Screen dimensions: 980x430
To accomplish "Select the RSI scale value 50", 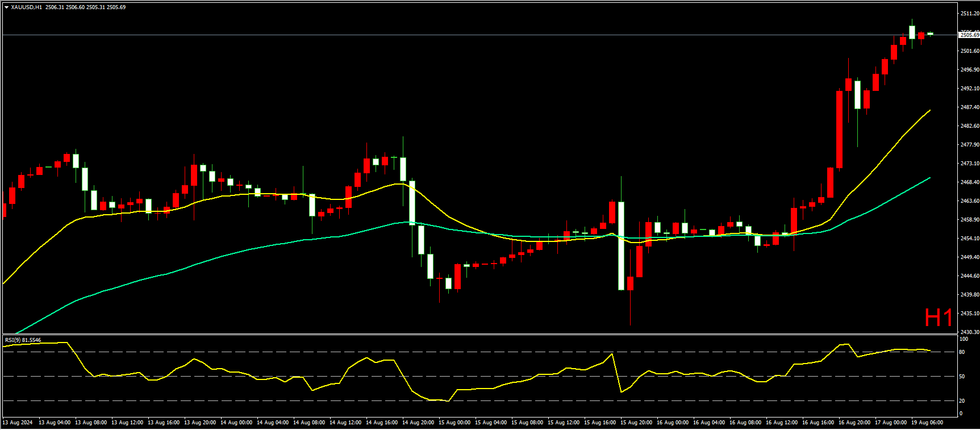I will pos(962,377).
